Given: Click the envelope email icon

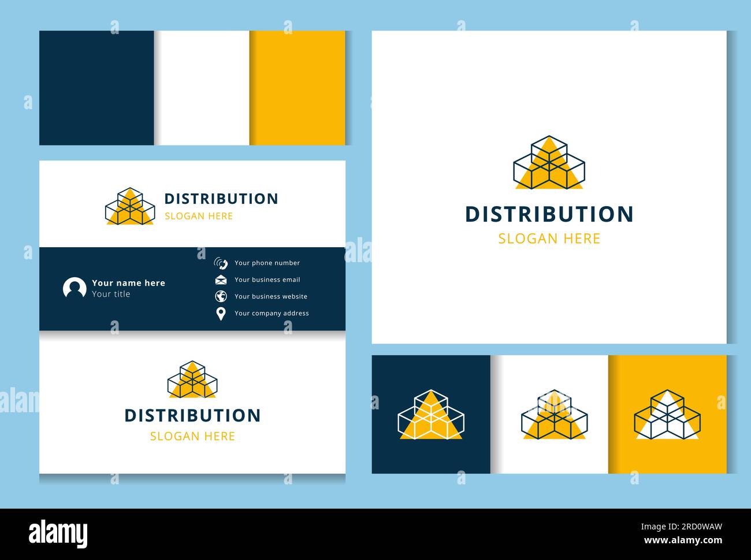Looking at the screenshot, I should coord(221,280).
